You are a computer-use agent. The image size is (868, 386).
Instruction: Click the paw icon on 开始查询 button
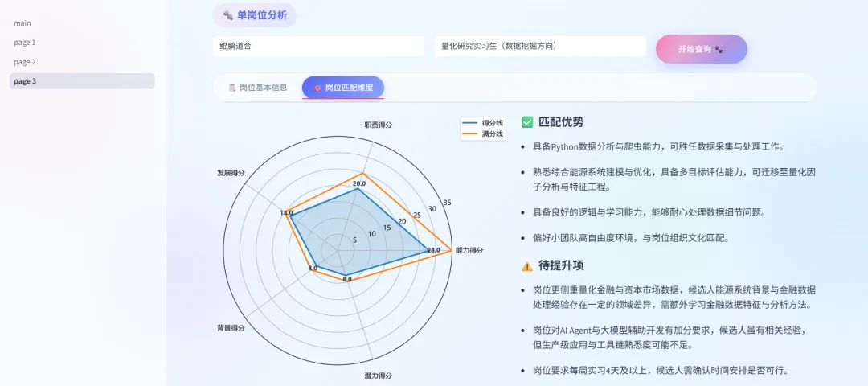719,49
